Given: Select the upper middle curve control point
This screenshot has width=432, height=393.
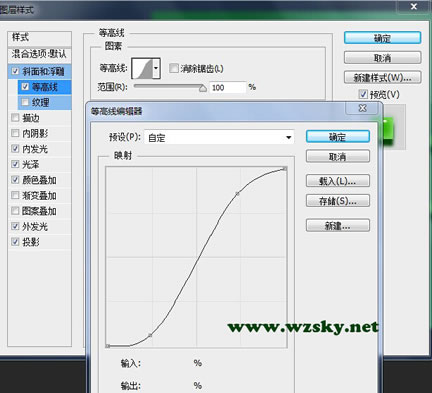Looking at the screenshot, I should [237, 193].
